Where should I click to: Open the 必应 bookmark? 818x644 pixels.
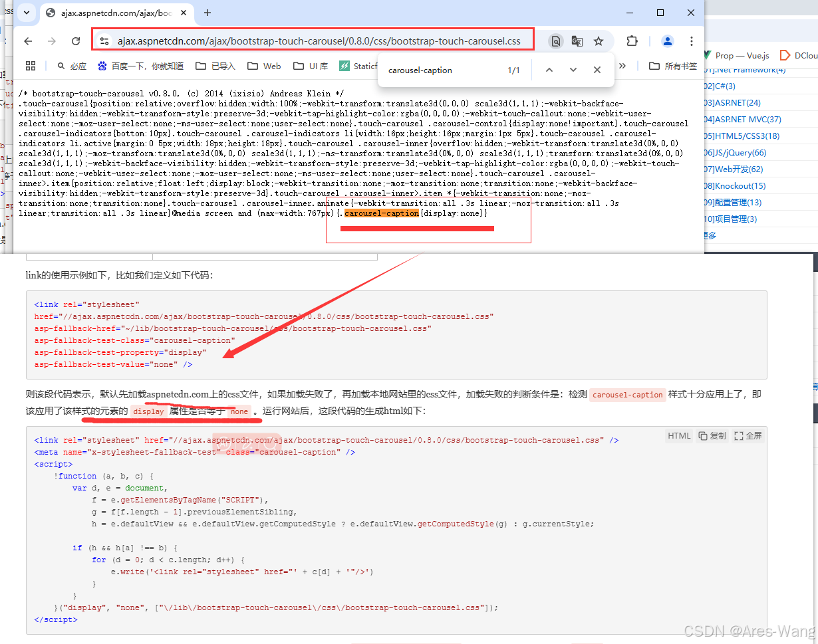pos(72,66)
